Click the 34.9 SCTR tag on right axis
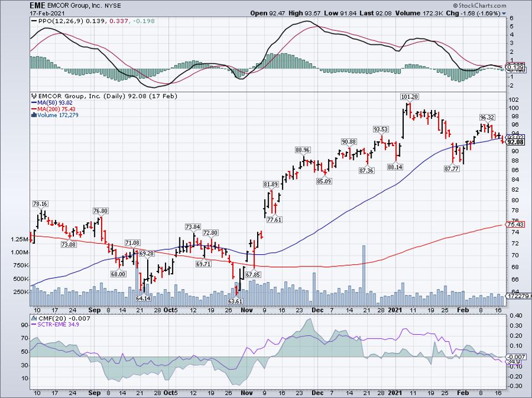The height and width of the screenshot is (398, 532). pos(513,362)
